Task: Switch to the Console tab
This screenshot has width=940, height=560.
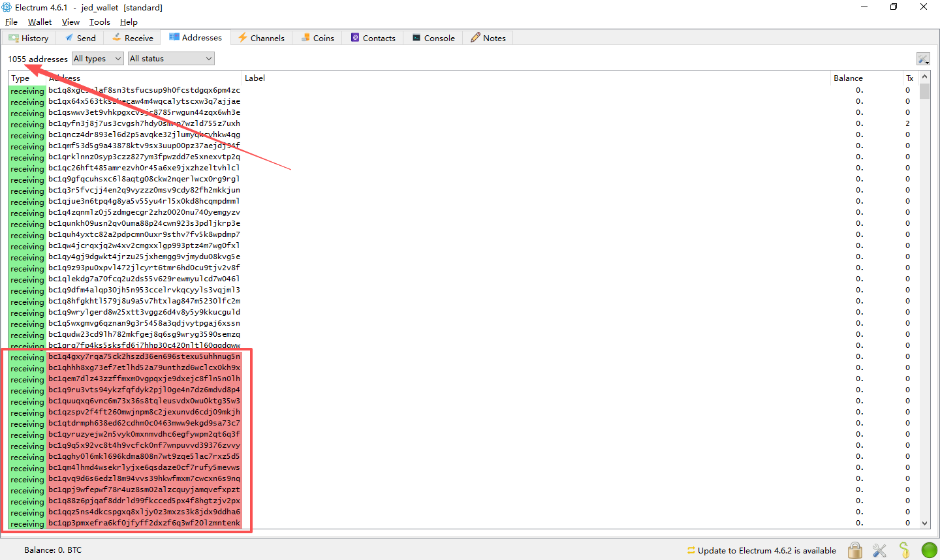Action: (433, 38)
